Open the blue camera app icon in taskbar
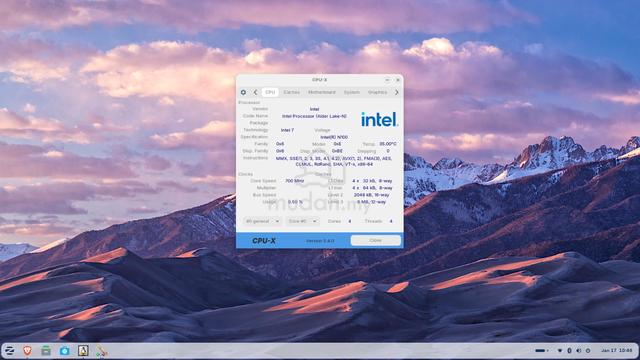The image size is (640, 360). coord(64,351)
